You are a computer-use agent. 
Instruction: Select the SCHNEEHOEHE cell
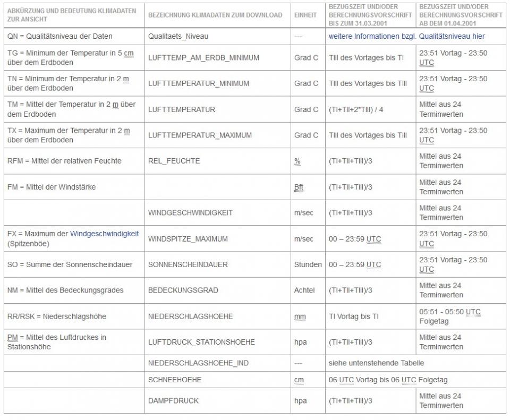tap(175, 380)
